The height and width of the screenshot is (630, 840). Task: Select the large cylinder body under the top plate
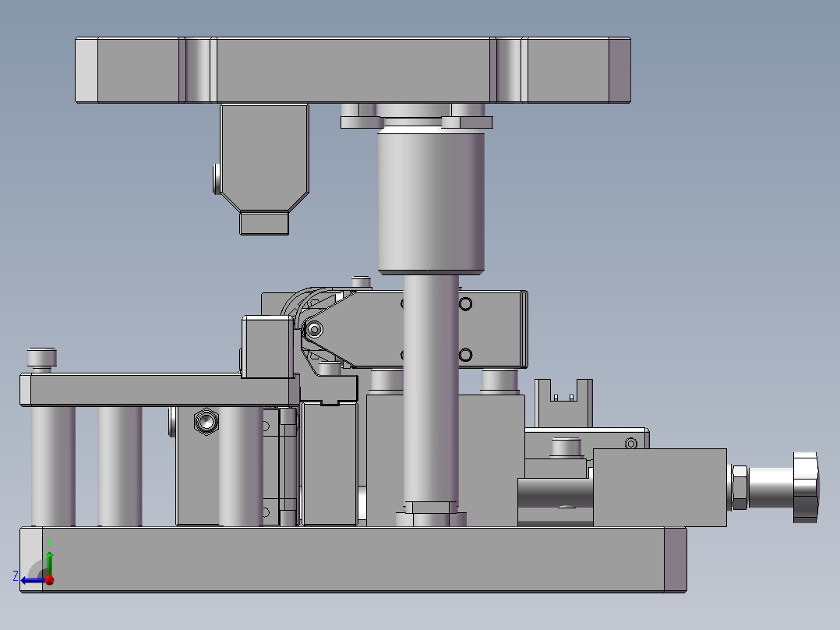(431, 201)
